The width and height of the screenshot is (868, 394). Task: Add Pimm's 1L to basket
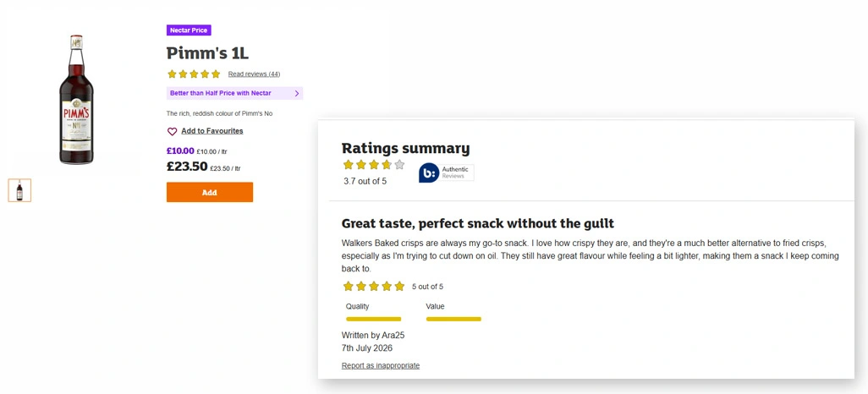(210, 193)
